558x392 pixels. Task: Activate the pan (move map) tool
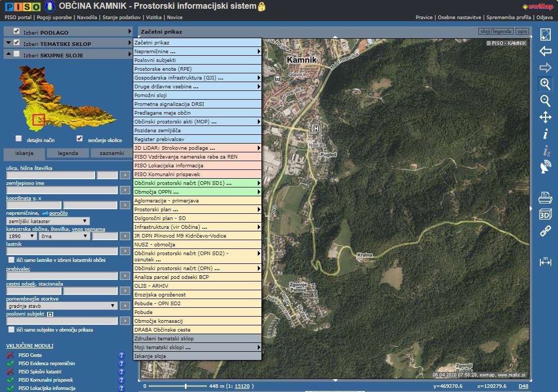545,117
